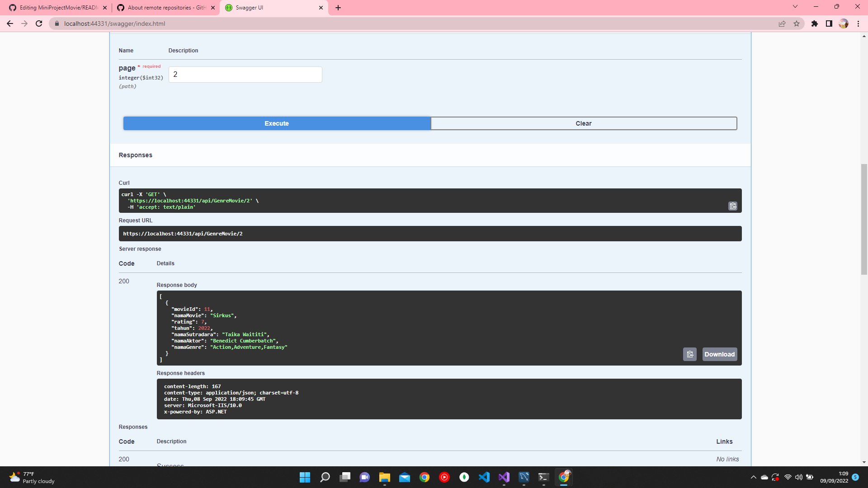868x488 pixels.
Task: Open the Chrome extensions puzzle icon
Action: 815,23
